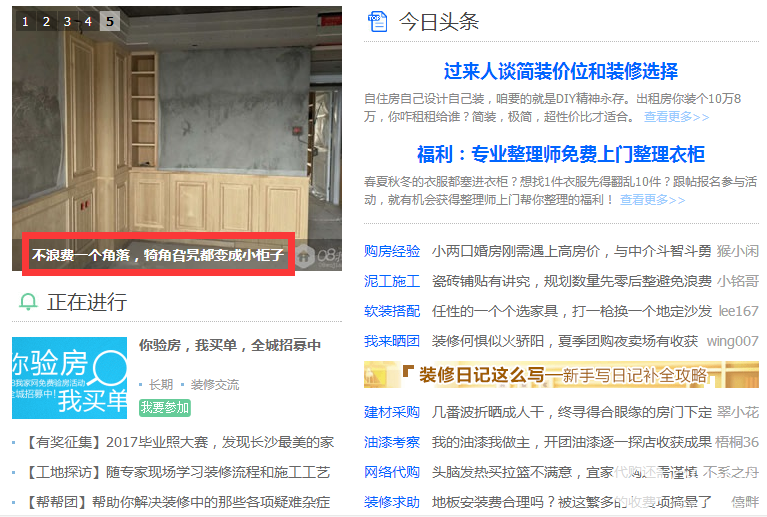
Task: Switch to slide 3 in the carousel
Action: click(x=67, y=22)
